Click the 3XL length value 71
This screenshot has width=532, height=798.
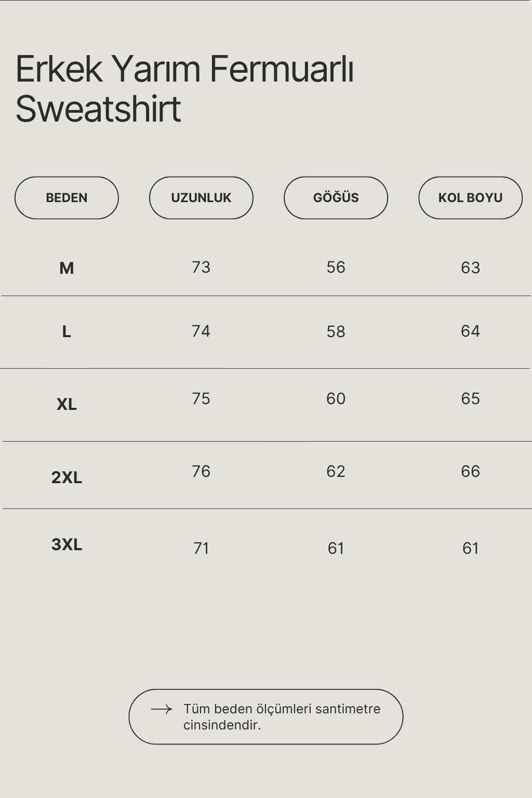coord(201,548)
